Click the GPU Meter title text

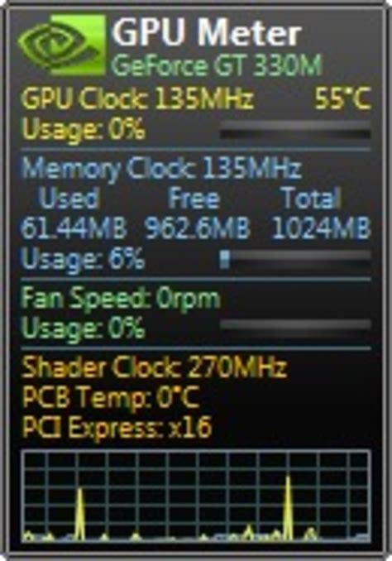pyautogui.click(x=207, y=33)
